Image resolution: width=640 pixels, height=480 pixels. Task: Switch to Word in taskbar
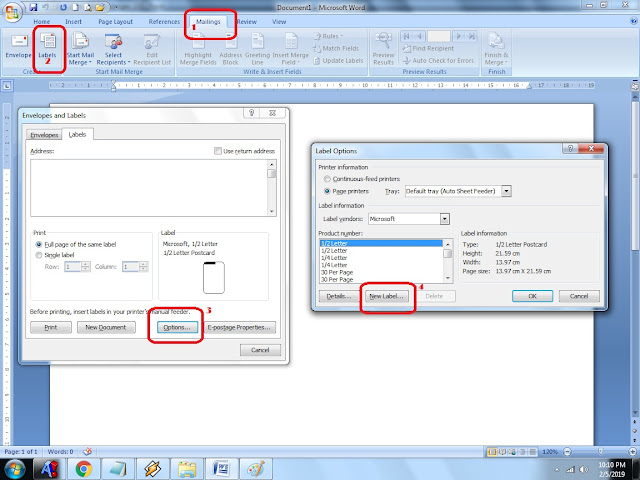[x=221, y=469]
